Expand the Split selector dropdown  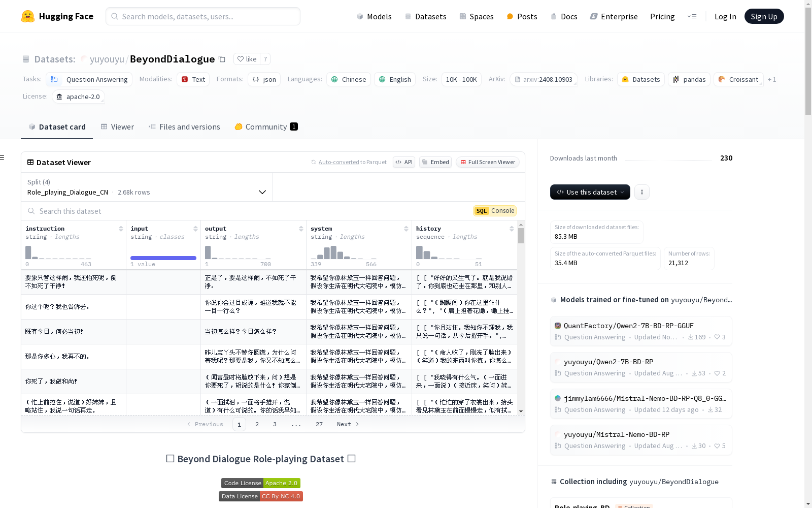147,187
